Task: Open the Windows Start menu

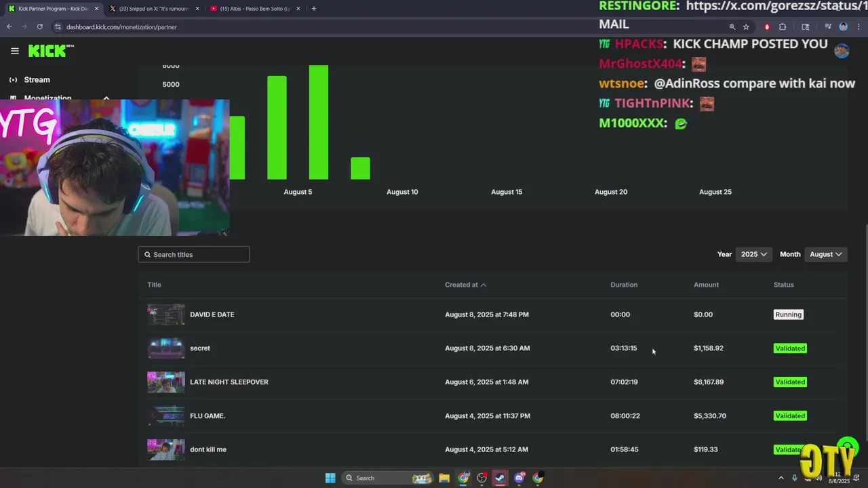Action: 330,478
